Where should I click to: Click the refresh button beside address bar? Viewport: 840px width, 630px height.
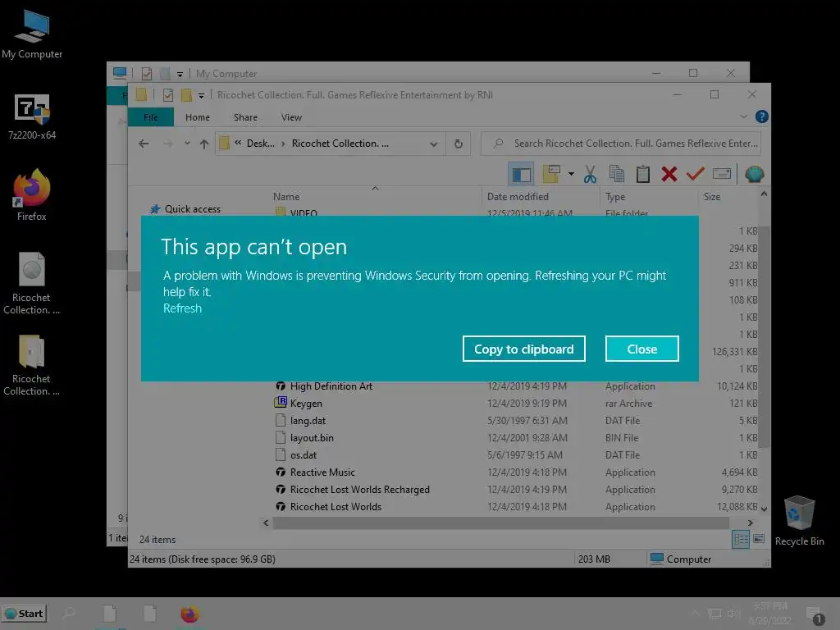coord(458,144)
